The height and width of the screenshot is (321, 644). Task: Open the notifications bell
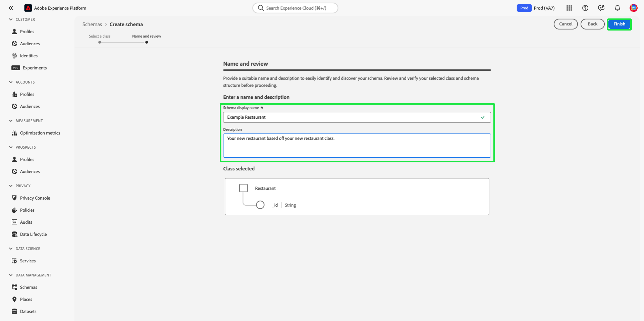coord(618,8)
